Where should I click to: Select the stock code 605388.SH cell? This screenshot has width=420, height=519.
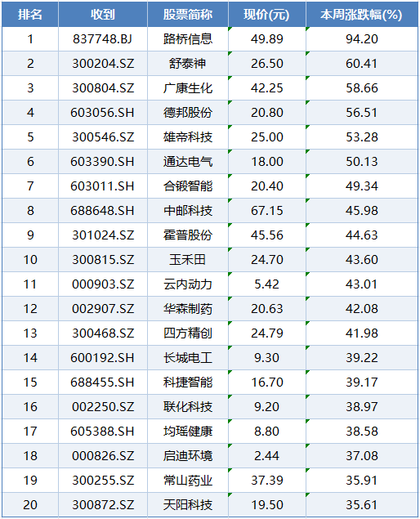pos(103,431)
